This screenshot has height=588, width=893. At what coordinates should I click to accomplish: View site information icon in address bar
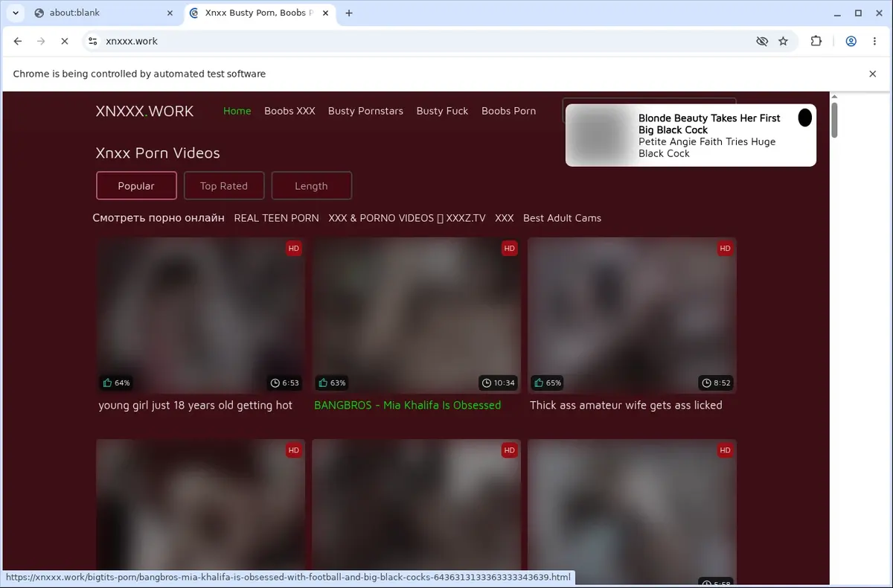[x=92, y=41]
